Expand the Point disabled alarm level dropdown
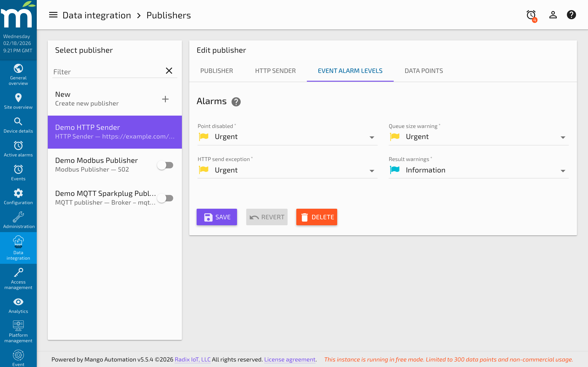Screen dimensions: 588x367 click(287, 137)
